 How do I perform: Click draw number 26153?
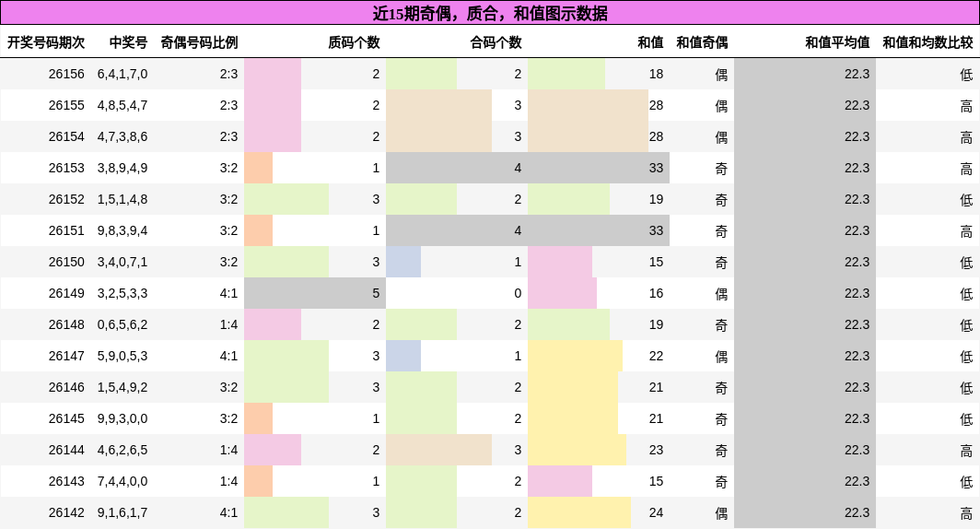click(66, 168)
